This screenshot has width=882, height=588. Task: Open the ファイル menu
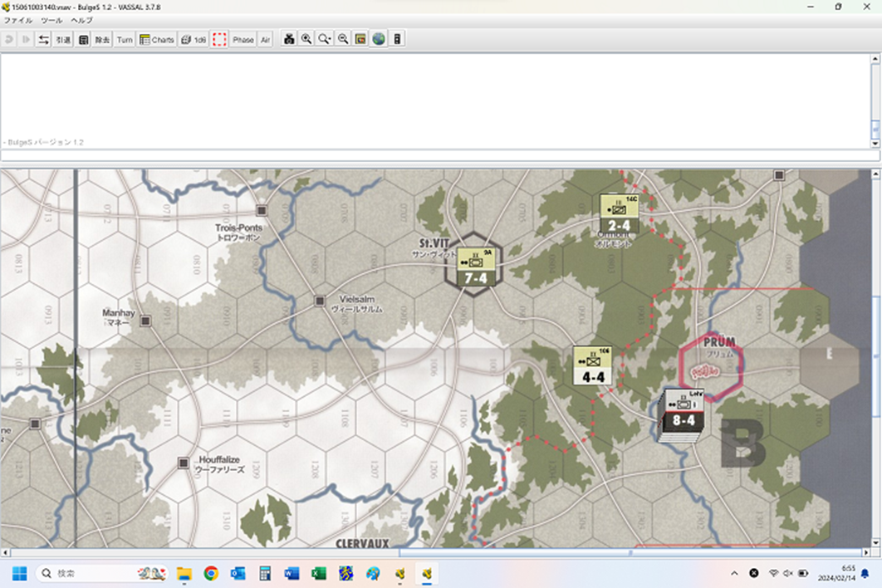(18, 20)
